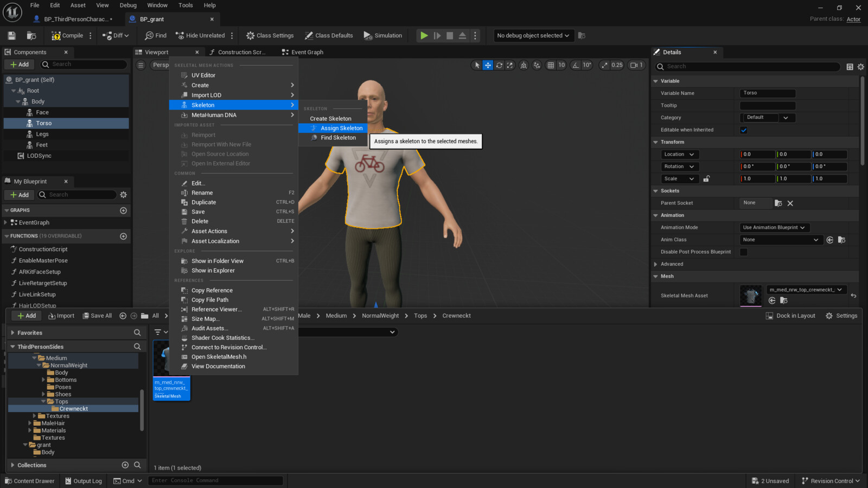Click Add in Components panel

pos(20,65)
